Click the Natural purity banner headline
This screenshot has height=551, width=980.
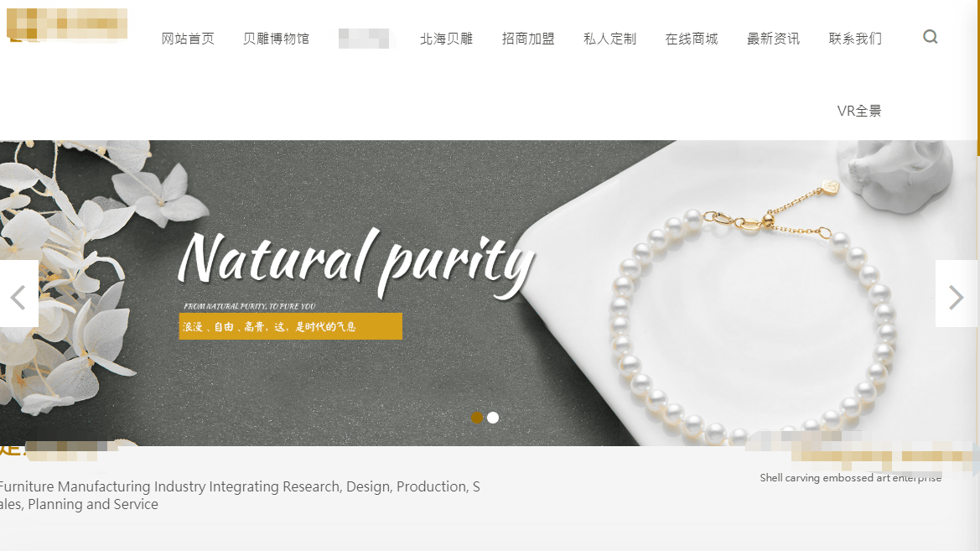pos(356,263)
